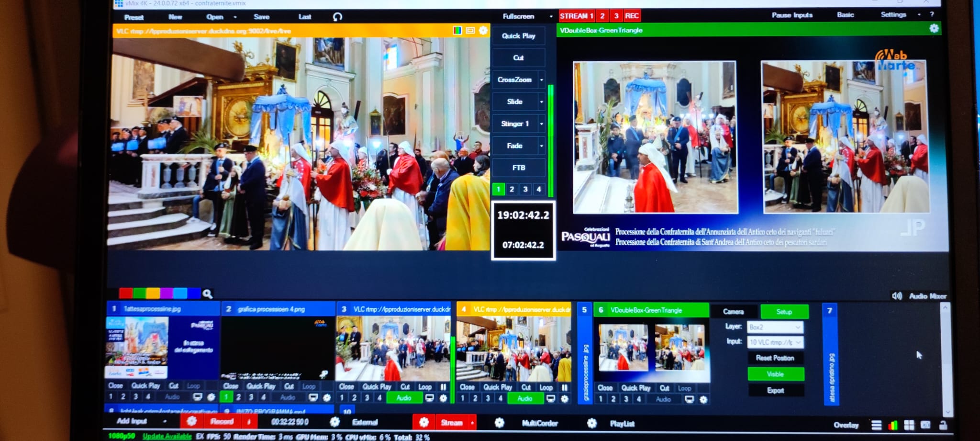
Task: Select the red color filter swatch
Action: 125,293
